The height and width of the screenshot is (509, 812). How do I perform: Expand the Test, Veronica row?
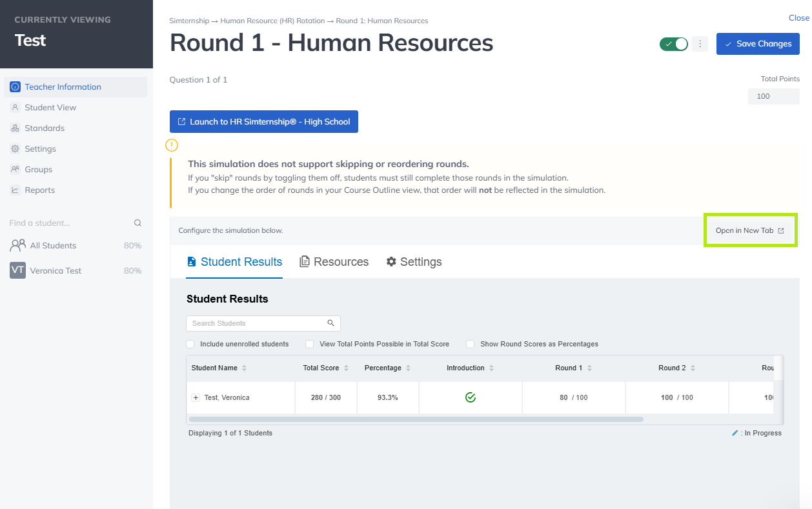196,398
